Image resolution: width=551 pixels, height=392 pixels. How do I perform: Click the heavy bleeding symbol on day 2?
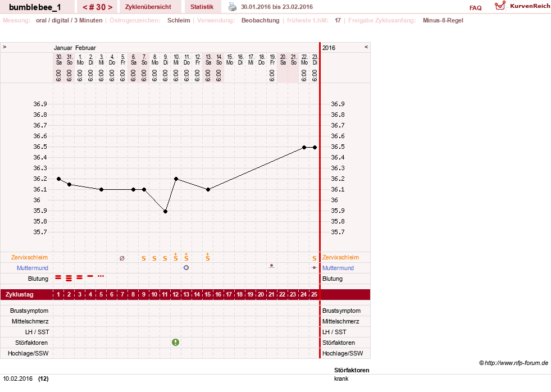69,279
